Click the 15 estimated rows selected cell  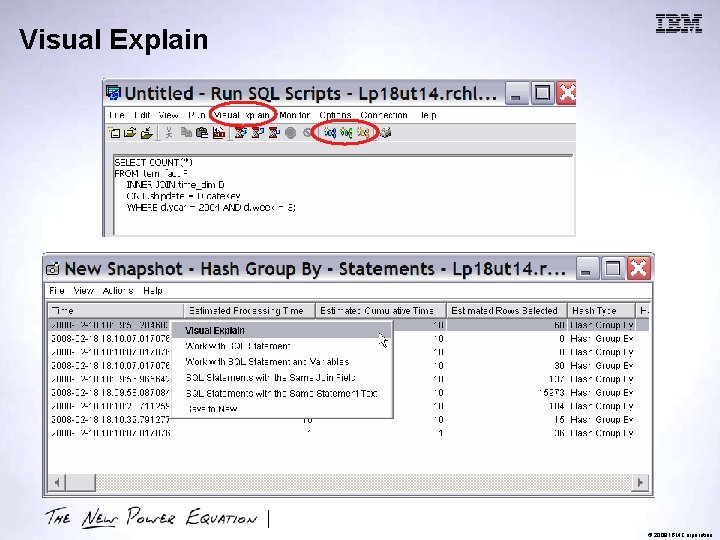click(507, 419)
